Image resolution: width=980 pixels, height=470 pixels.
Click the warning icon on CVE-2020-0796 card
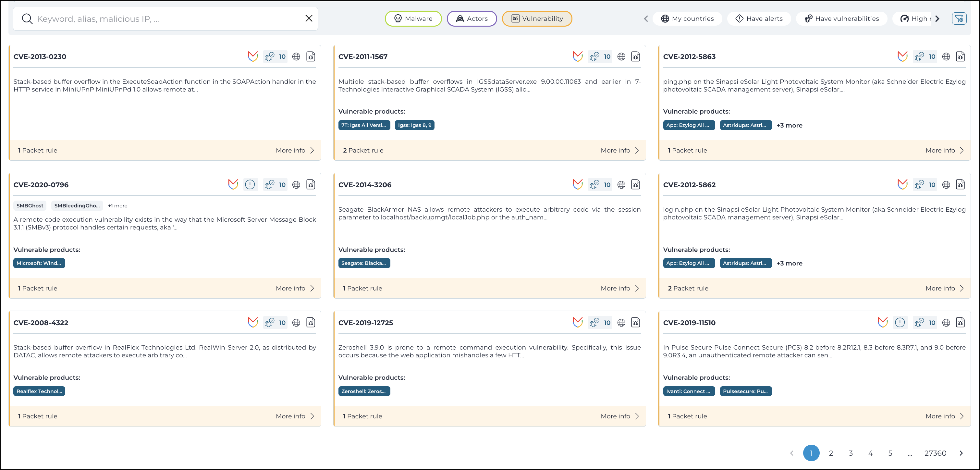250,185
